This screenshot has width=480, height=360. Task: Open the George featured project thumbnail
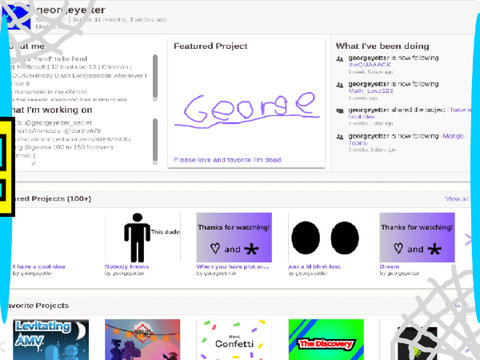pyautogui.click(x=246, y=104)
